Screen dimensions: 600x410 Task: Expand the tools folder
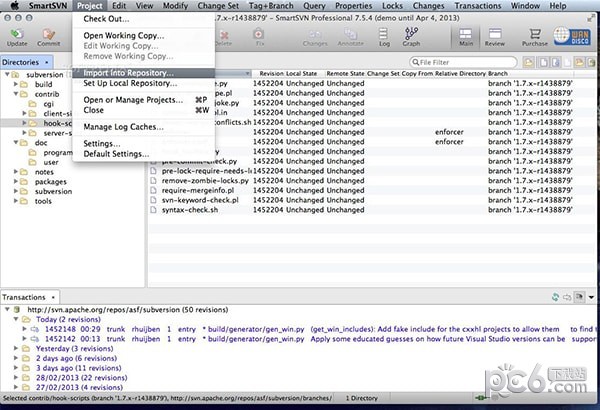pos(16,201)
